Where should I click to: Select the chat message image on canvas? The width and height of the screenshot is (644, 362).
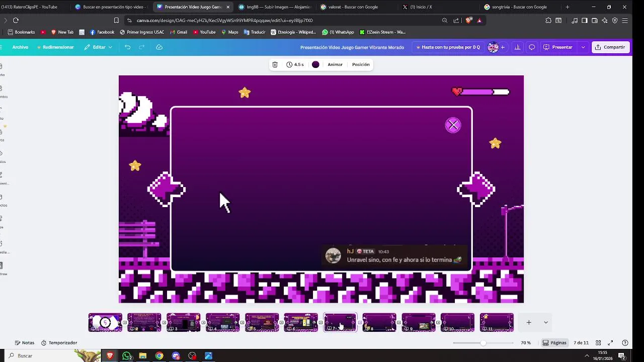point(394,255)
